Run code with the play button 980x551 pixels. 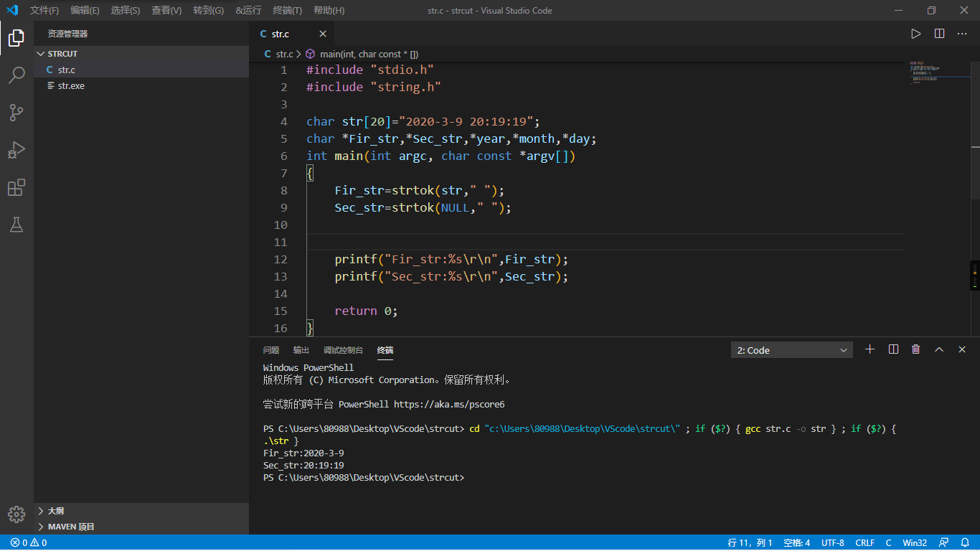(x=915, y=34)
